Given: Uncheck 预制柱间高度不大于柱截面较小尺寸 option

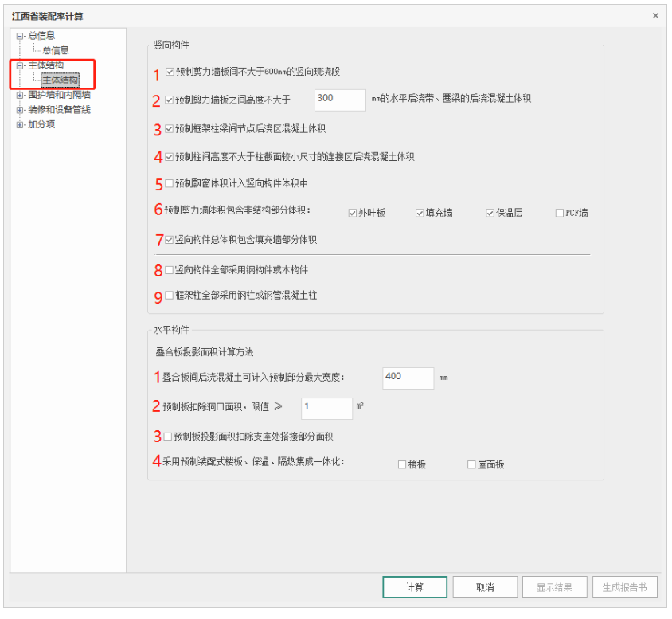Looking at the screenshot, I should coord(170,157).
